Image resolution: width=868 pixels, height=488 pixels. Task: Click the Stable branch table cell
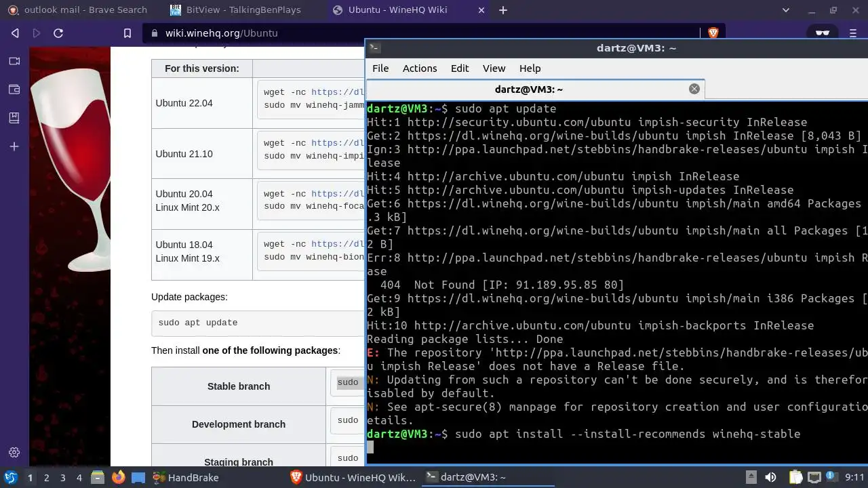[239, 386]
